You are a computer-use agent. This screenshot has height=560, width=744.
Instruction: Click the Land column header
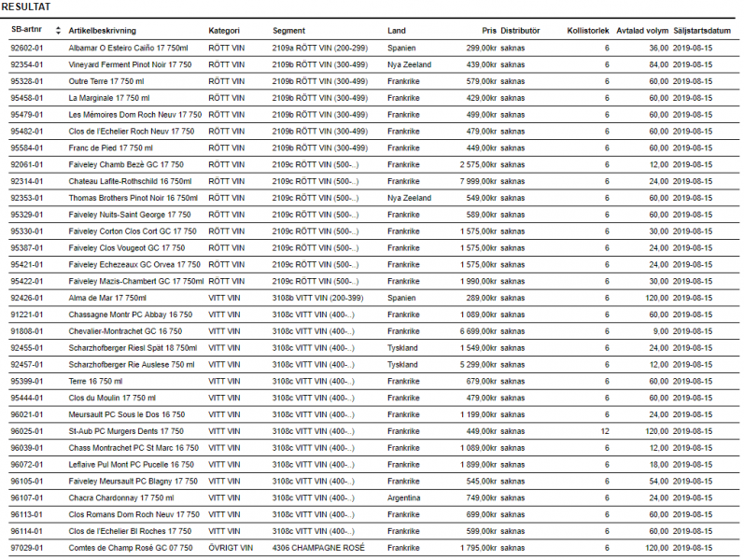point(396,31)
